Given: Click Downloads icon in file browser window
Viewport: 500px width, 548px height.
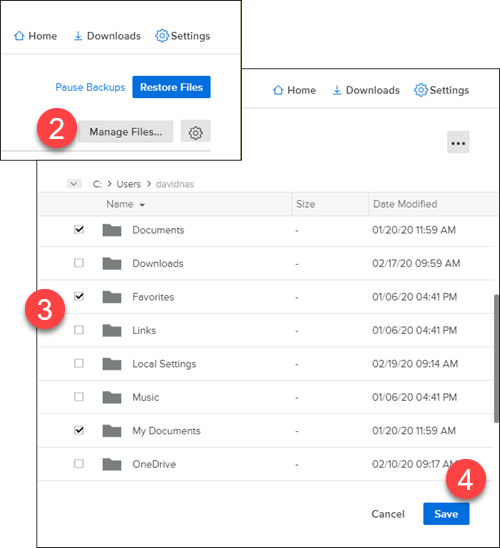Looking at the screenshot, I should pyautogui.click(x=337, y=90).
